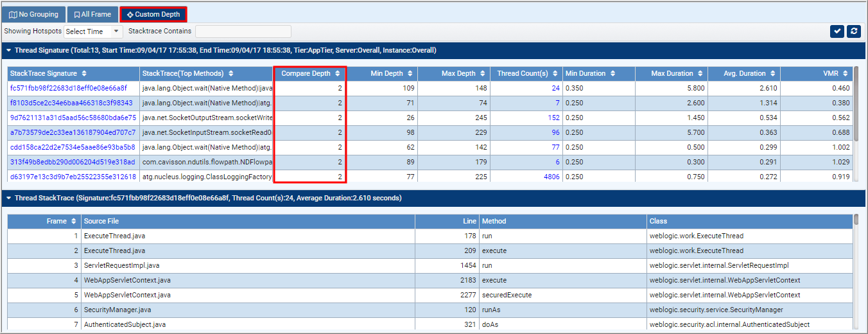Click weblogic.servlet.internal.ServletRequestImpl class cell
Screen dimensions: 868x334
pos(750,265)
